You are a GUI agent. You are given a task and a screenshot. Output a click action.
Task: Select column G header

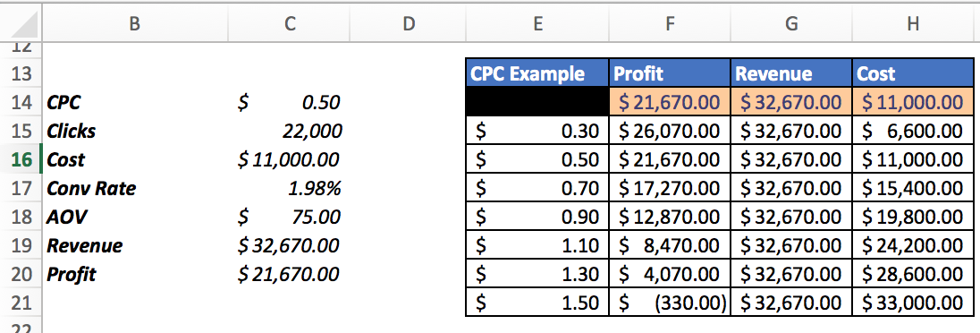(790, 24)
